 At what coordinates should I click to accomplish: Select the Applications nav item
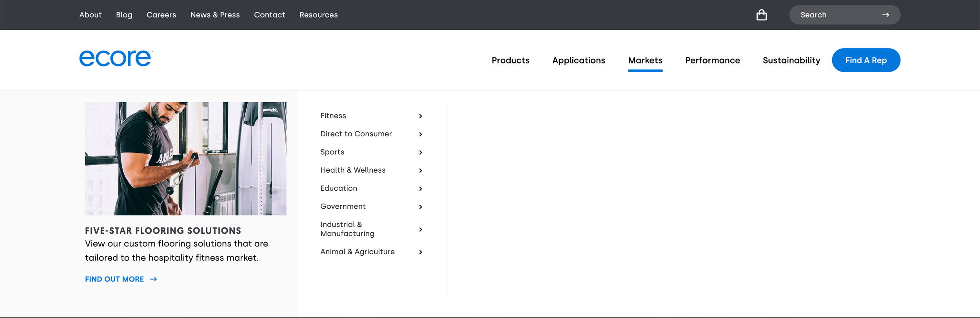[x=579, y=60]
